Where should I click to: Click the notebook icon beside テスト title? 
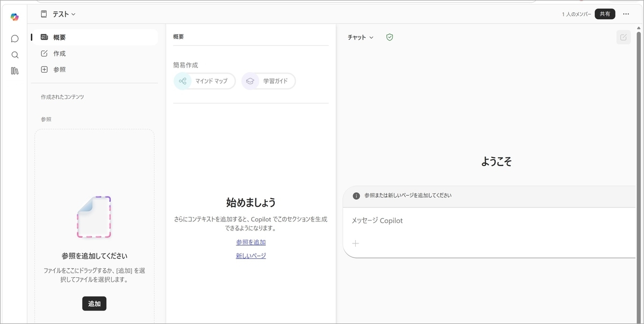coord(44,14)
